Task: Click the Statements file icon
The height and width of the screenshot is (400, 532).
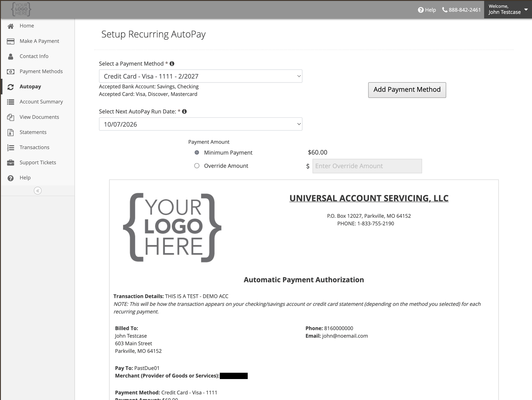Action: tap(11, 132)
